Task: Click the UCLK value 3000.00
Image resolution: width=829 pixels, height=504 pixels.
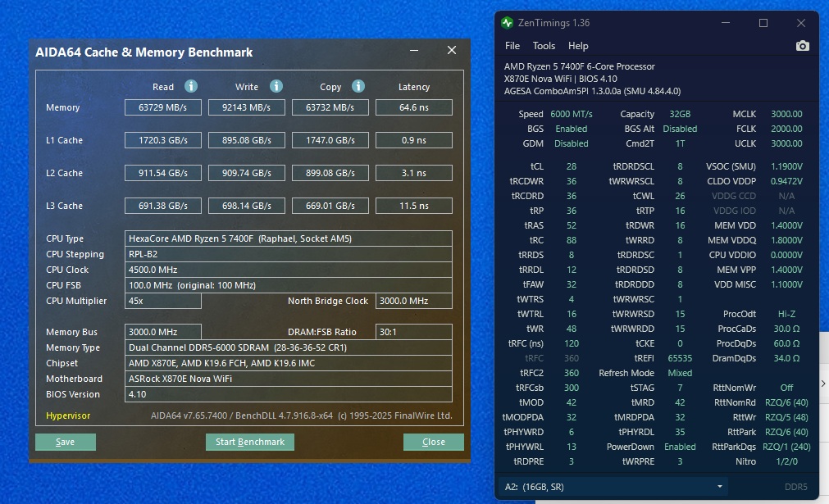Action: click(x=786, y=143)
